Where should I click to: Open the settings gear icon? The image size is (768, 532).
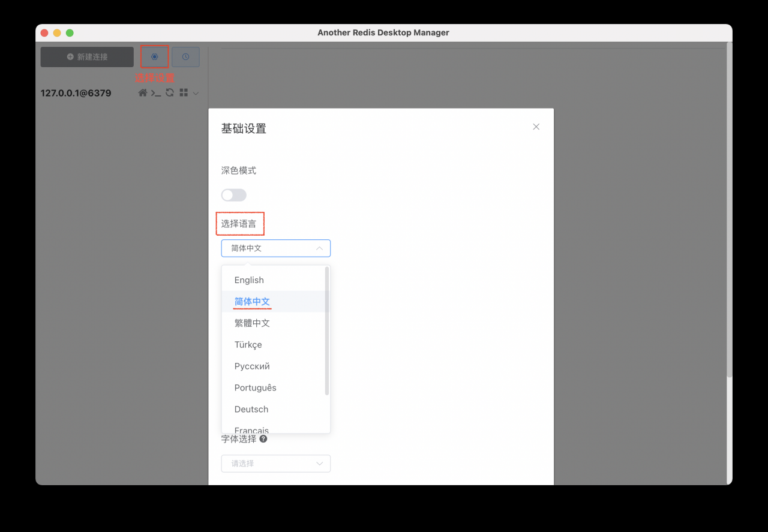154,56
